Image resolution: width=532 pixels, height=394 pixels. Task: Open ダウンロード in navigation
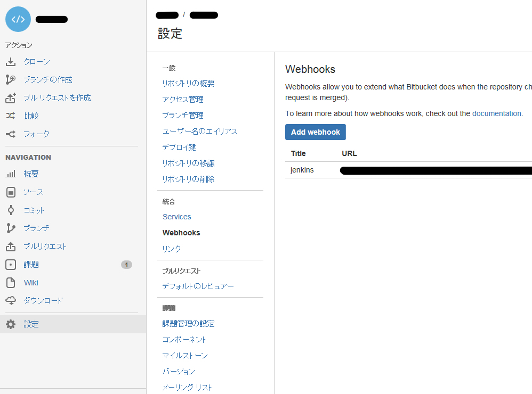coord(43,300)
